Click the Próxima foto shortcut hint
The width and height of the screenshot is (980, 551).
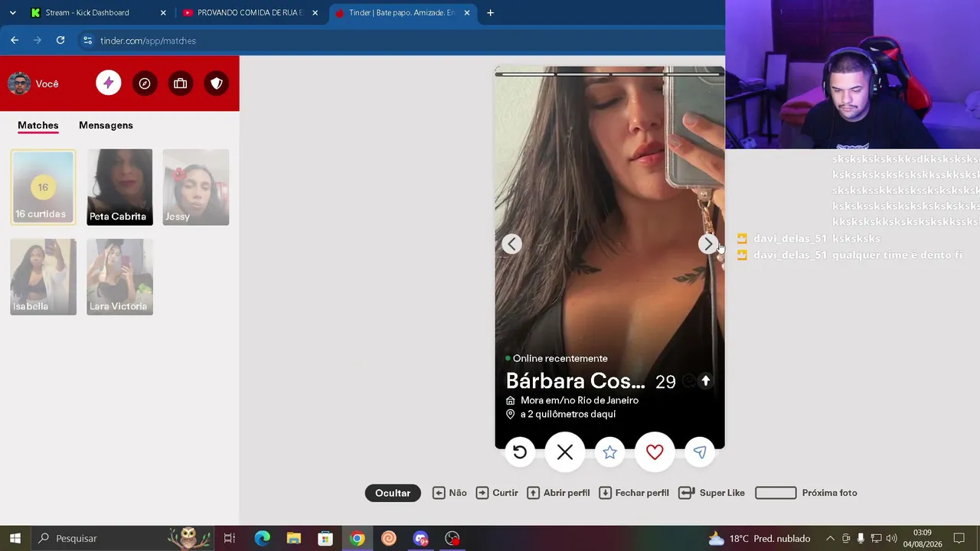click(x=806, y=493)
